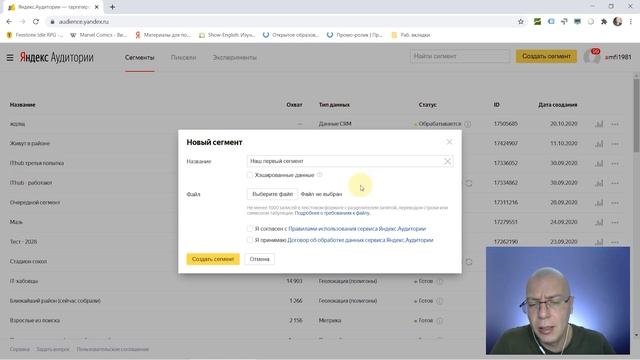Open the Раб. вкладки bookmarks folder
Viewport: 640px width, 360px height.
pyautogui.click(x=411, y=35)
